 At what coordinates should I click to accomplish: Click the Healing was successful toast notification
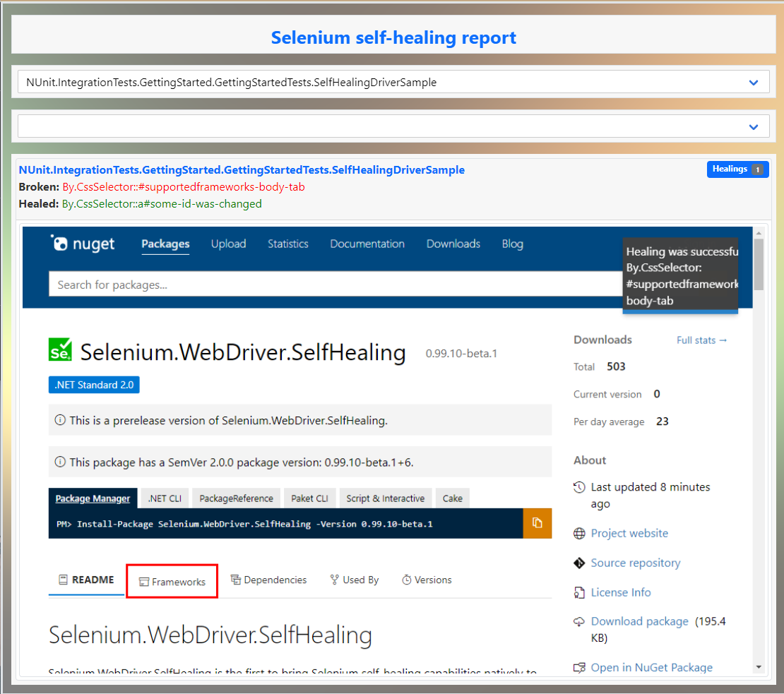pyautogui.click(x=680, y=276)
